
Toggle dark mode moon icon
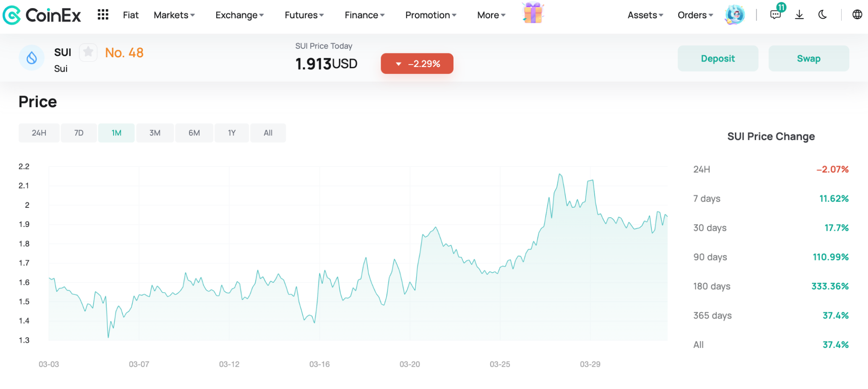(x=823, y=15)
